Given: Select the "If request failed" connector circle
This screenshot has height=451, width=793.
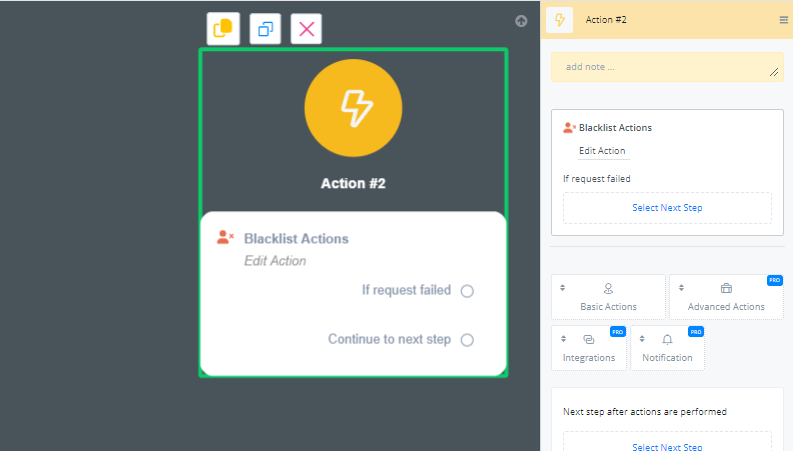Looking at the screenshot, I should tap(467, 291).
